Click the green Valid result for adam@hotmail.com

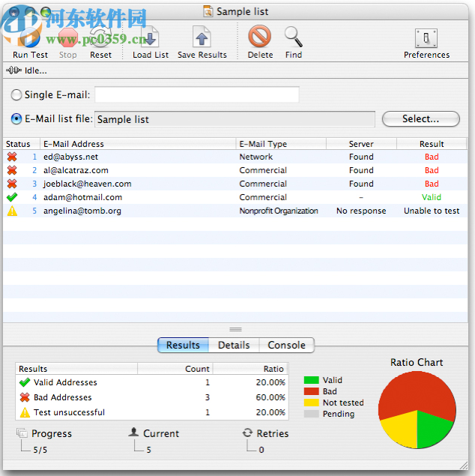pyautogui.click(x=432, y=197)
